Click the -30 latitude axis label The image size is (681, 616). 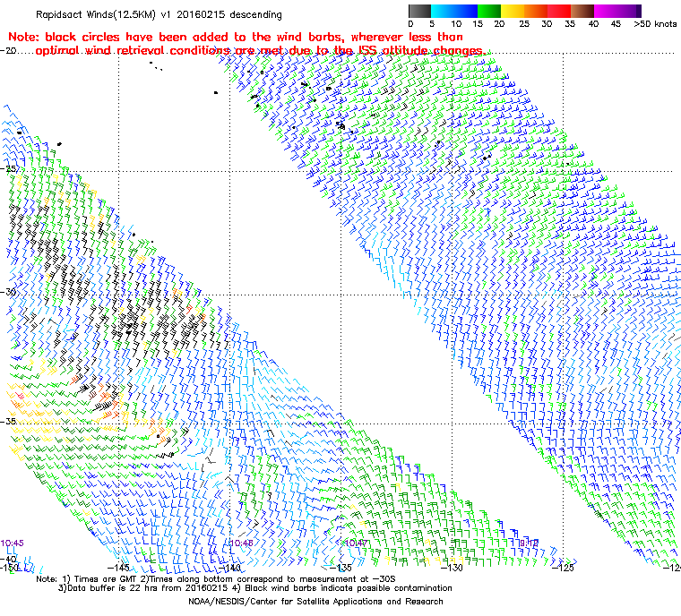[8, 292]
